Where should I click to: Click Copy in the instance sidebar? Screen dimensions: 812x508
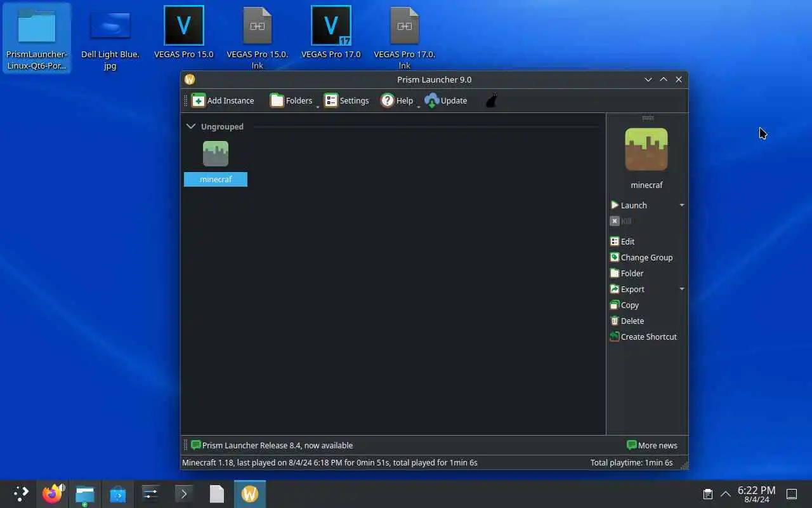(x=624, y=305)
